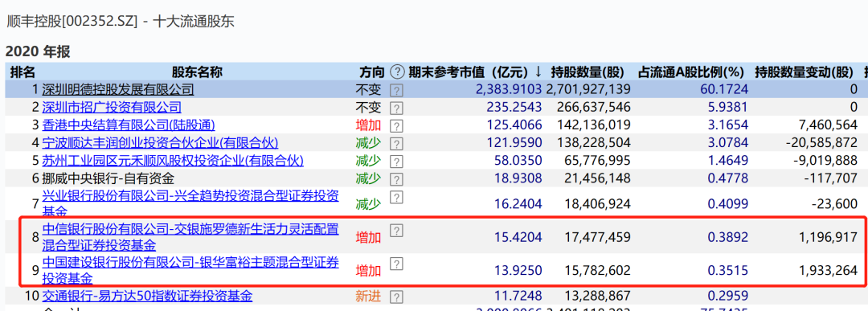Select market value 2,383.9103 cell
Screen dimensions: 868x311
(x=509, y=90)
